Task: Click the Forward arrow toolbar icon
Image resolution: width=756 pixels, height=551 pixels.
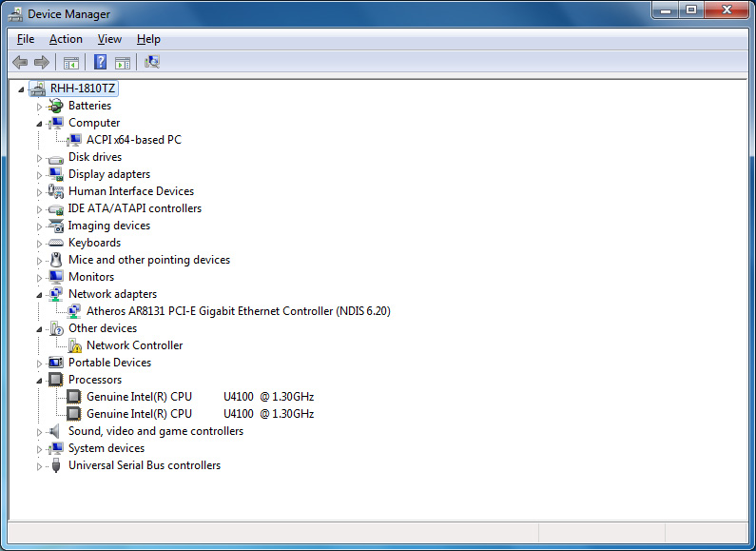Action: [x=42, y=62]
